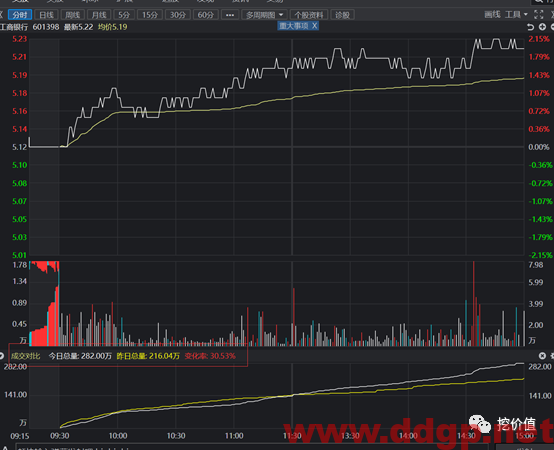Choose the 60分 period tab
This screenshot has width=554, height=450.
pos(206,15)
